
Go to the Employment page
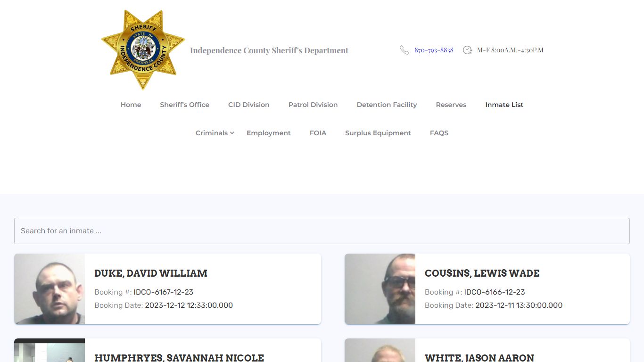coord(269,133)
